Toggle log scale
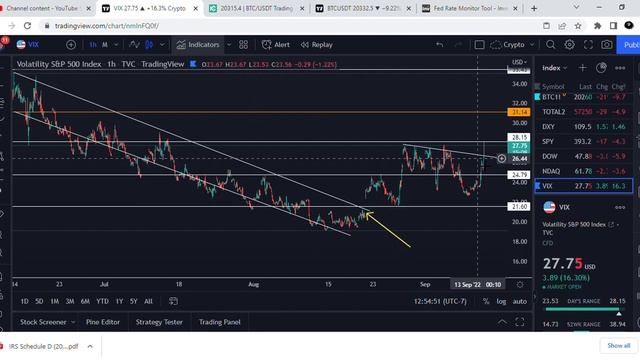Image resolution: width=640 pixels, height=360 pixels. tap(501, 301)
